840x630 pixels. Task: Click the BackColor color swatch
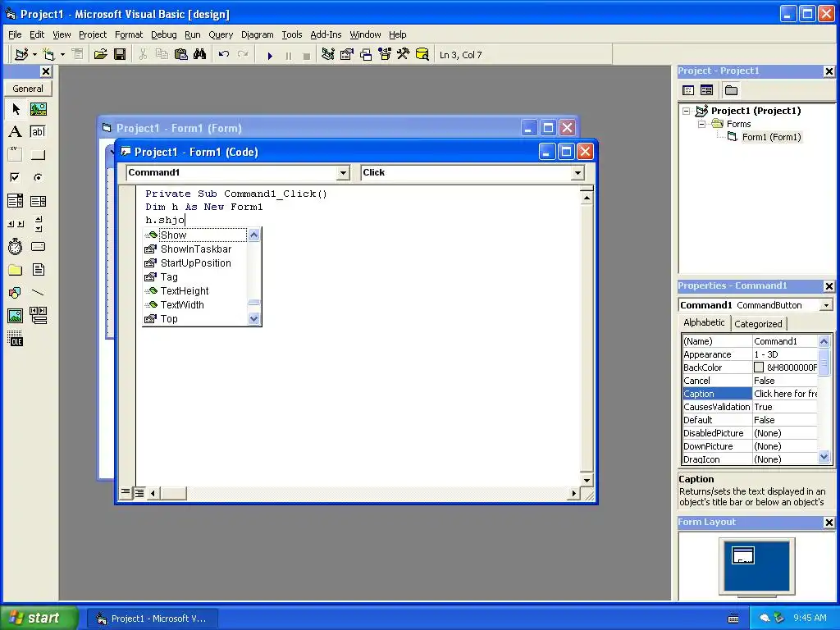pyautogui.click(x=759, y=367)
